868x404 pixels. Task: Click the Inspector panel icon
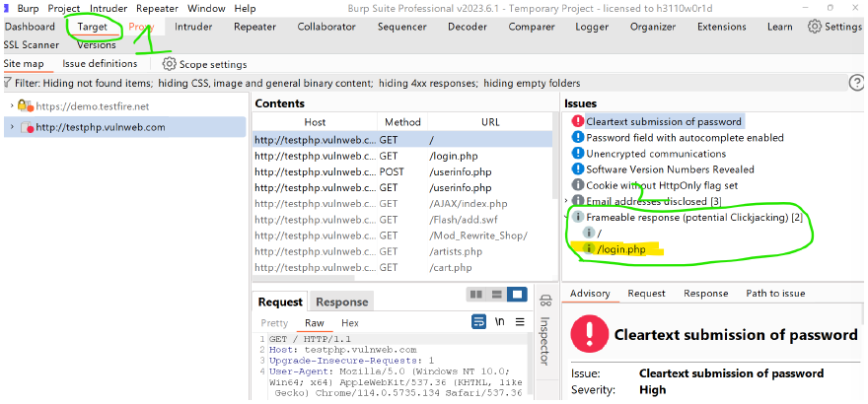545,302
